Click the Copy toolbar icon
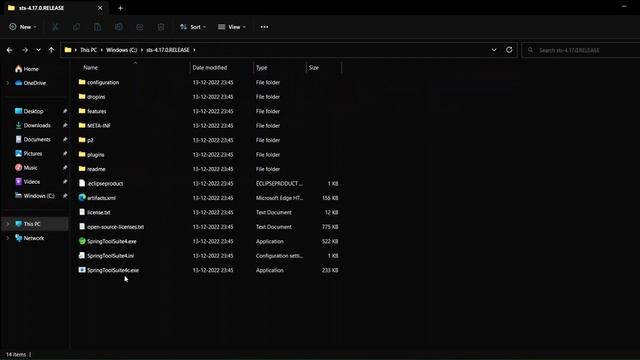This screenshot has height=360, width=640. tap(76, 27)
